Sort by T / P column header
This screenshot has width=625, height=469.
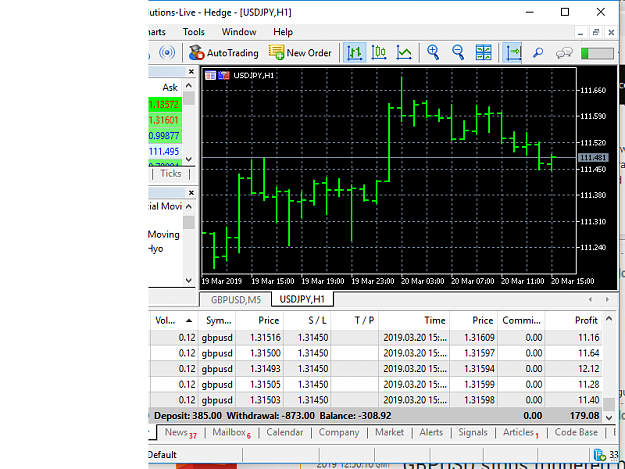pyautogui.click(x=355, y=320)
